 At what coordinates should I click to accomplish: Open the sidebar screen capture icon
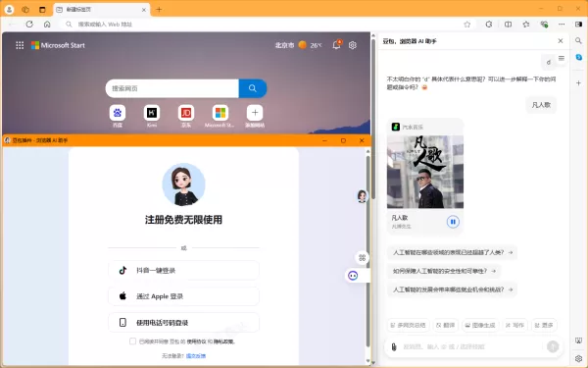tap(578, 341)
